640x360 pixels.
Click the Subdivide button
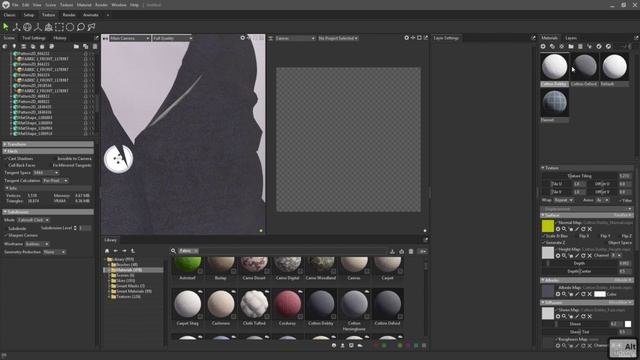point(18,229)
